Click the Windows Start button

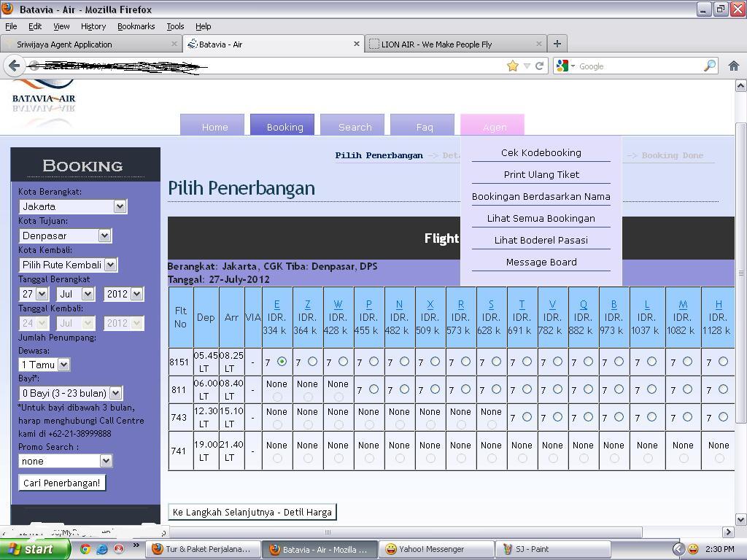point(34,550)
